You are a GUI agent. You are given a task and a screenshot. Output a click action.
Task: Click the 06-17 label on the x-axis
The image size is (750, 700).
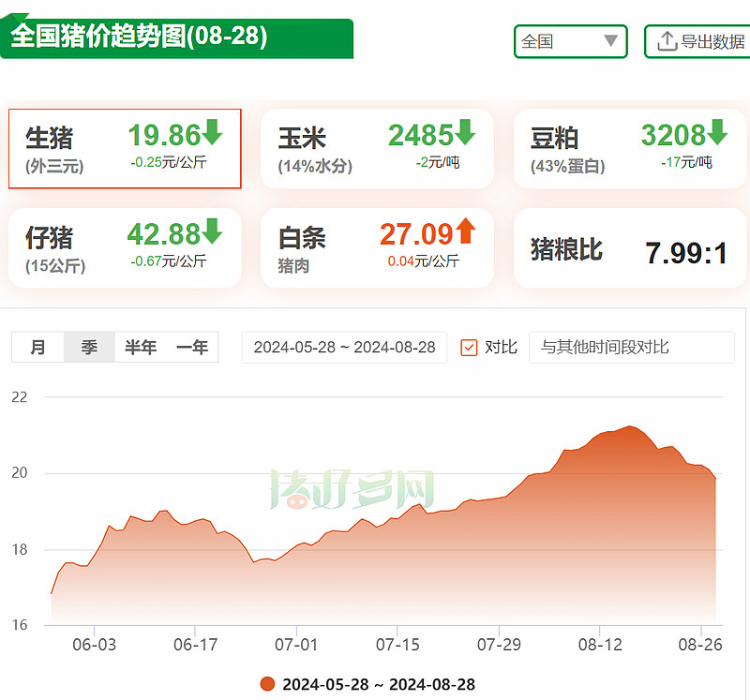pyautogui.click(x=195, y=645)
